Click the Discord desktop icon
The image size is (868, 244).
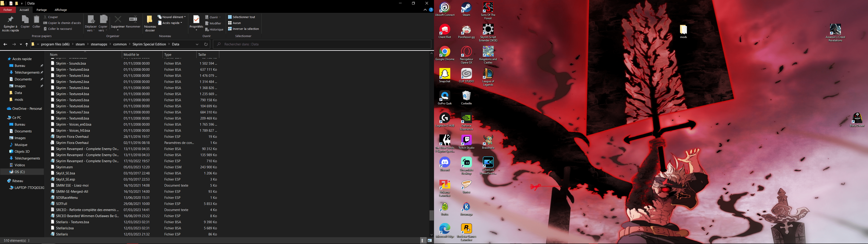pos(445,164)
